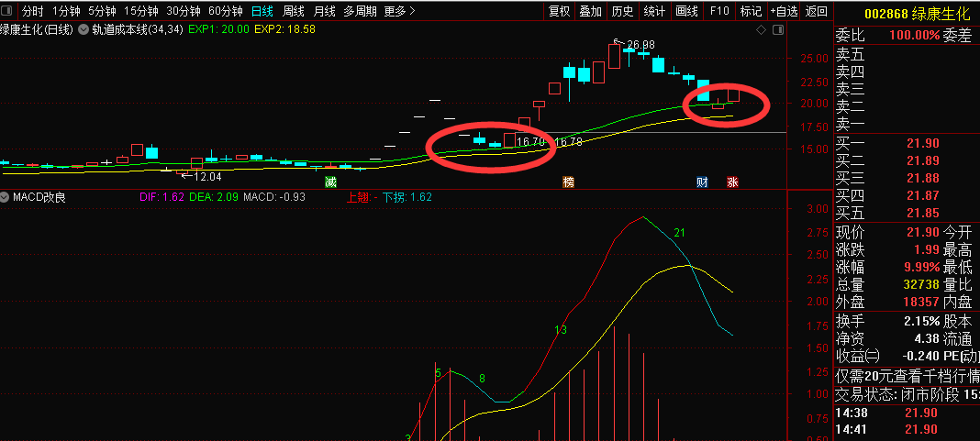Toggle the right panel icon beside the diamond
This screenshot has width=980, height=441.
[778, 29]
